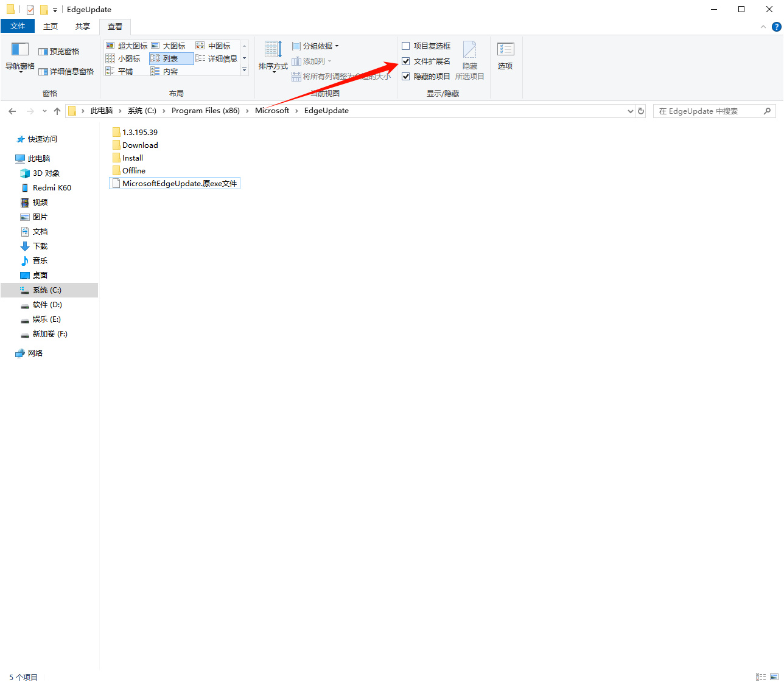This screenshot has height=685, width=784.
Task: Open 文档 folder in sidebar
Action: (34, 232)
